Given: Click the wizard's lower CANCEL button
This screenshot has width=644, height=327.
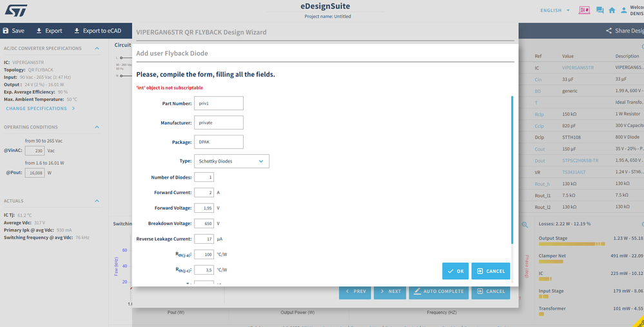Looking at the screenshot, I should pyautogui.click(x=491, y=292).
